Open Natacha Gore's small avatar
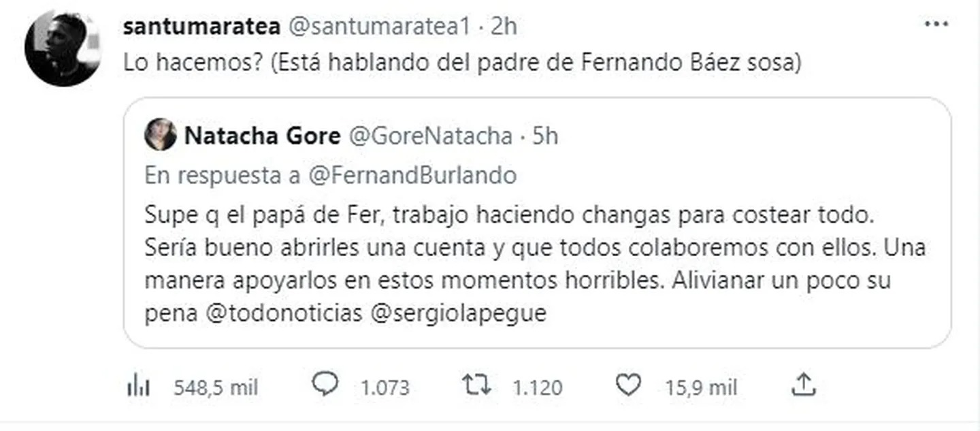Viewport: 980px width, 431px height. click(161, 135)
